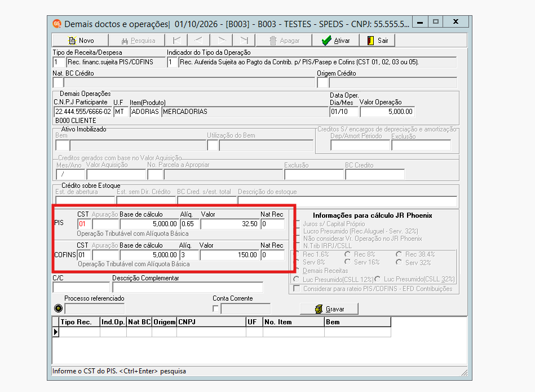Jump to last record arrow
Screen dimensions: 535x392
(244, 40)
